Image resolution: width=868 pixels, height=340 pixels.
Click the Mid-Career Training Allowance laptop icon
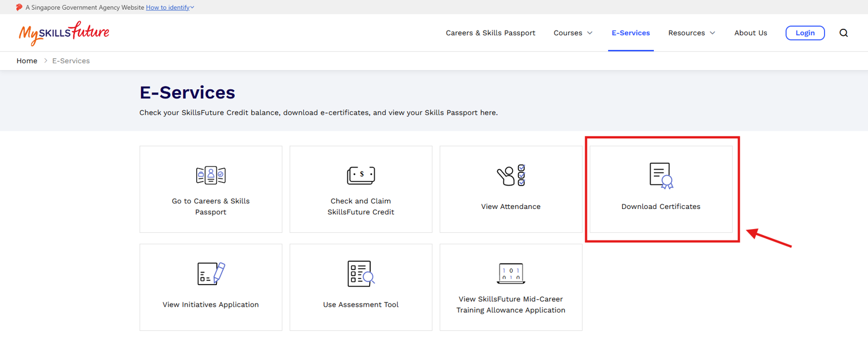tap(511, 274)
